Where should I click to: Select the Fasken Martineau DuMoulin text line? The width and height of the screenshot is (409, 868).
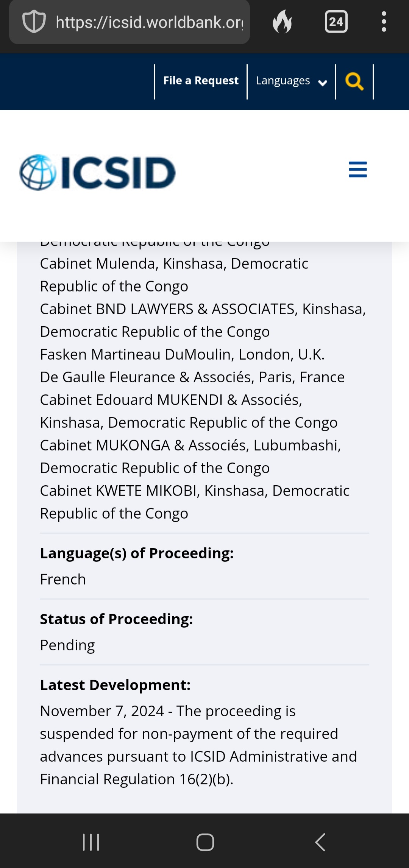coord(182,355)
